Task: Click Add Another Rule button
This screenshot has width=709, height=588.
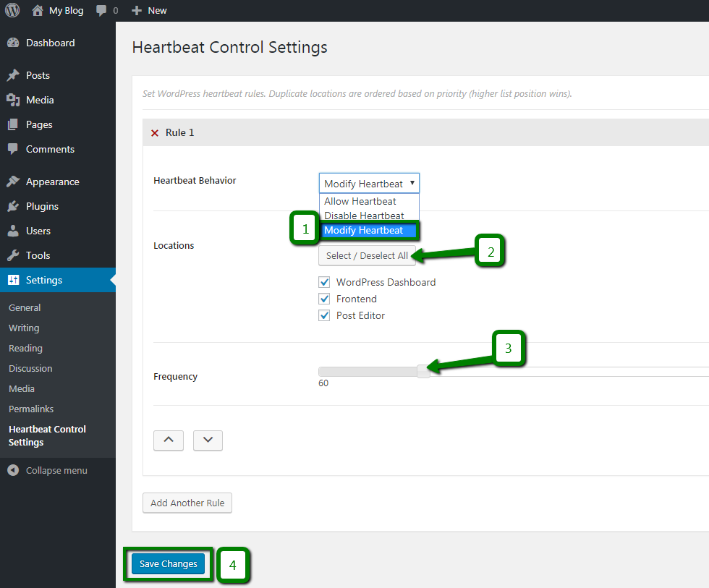Action: pos(187,503)
